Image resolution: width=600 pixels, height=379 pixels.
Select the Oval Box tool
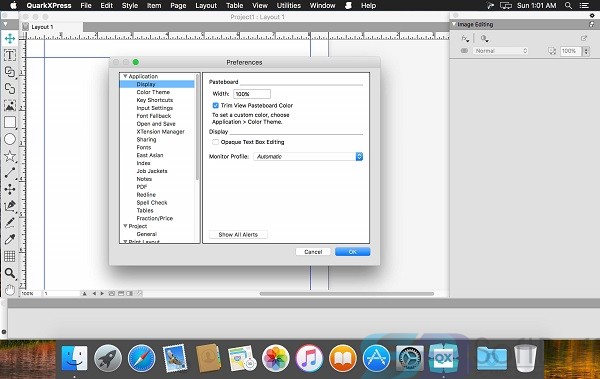pyautogui.click(x=10, y=139)
